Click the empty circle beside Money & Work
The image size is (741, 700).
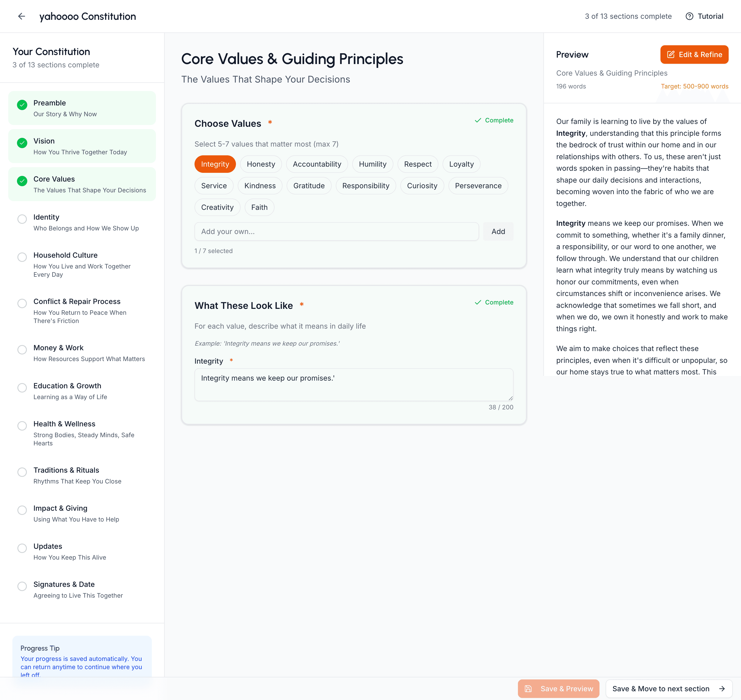click(x=22, y=349)
